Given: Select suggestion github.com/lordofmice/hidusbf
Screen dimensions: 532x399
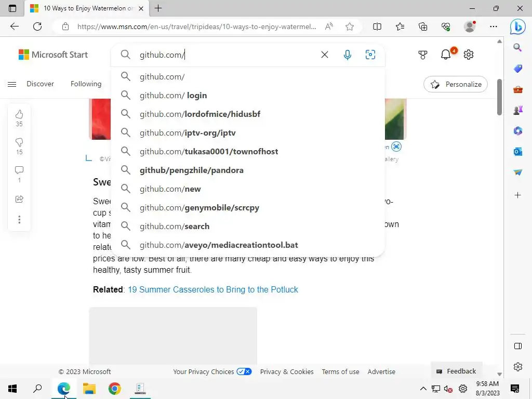Looking at the screenshot, I should point(248,114).
